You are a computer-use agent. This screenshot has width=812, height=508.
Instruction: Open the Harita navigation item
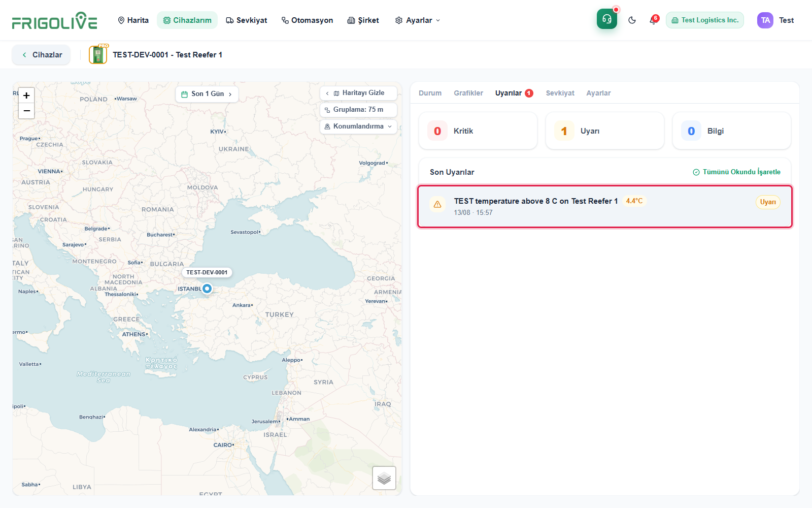[133, 20]
